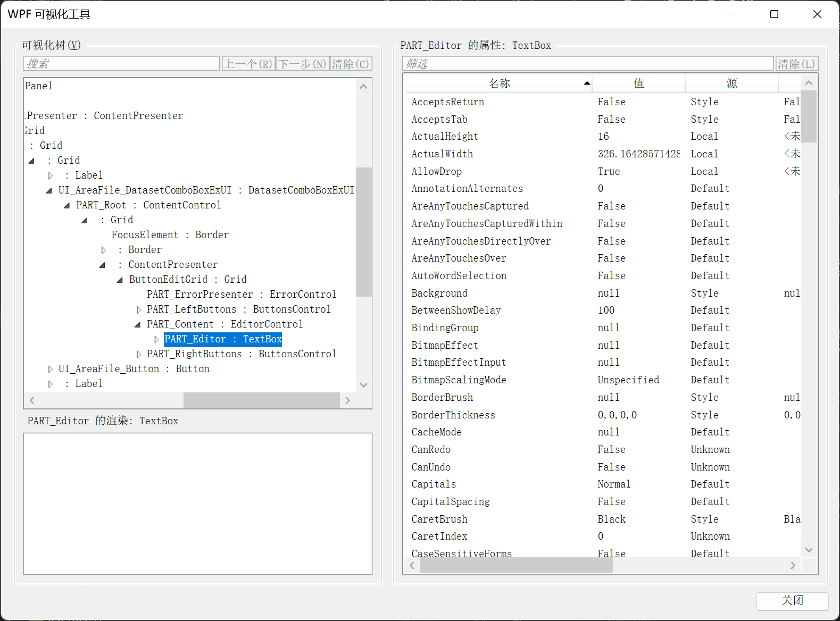Click the 筛选 filter input field
The width and height of the screenshot is (840, 621).
(x=588, y=64)
